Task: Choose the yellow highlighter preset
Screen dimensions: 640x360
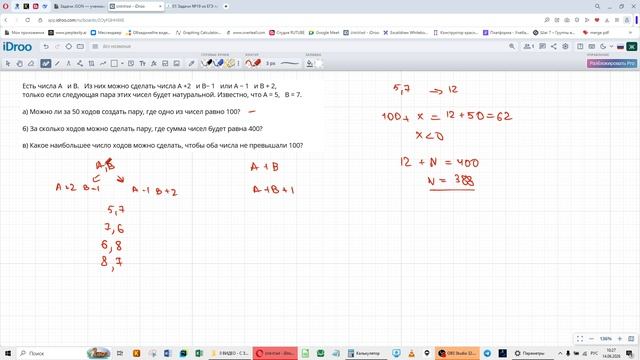Action: pyautogui.click(x=230, y=63)
